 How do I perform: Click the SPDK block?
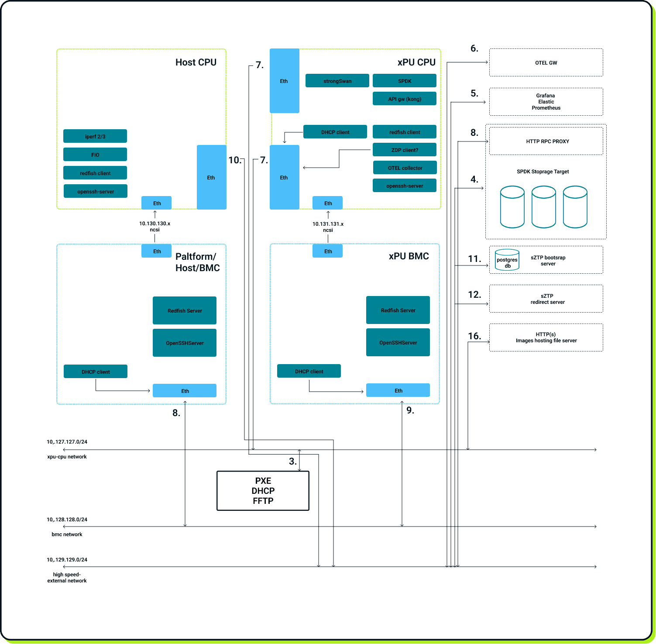click(404, 80)
